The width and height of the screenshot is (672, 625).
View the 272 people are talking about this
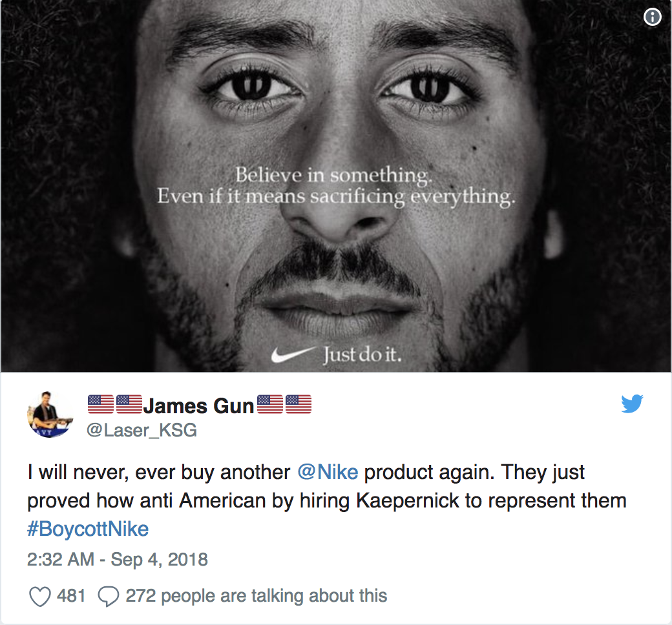[x=257, y=596]
